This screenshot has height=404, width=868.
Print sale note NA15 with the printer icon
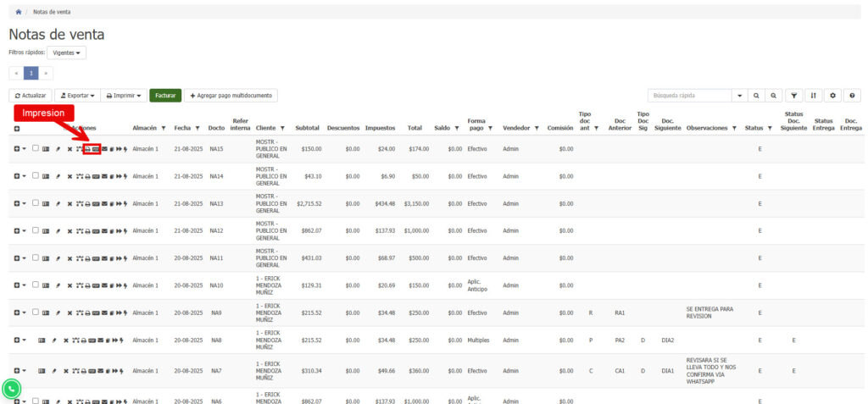(87, 149)
